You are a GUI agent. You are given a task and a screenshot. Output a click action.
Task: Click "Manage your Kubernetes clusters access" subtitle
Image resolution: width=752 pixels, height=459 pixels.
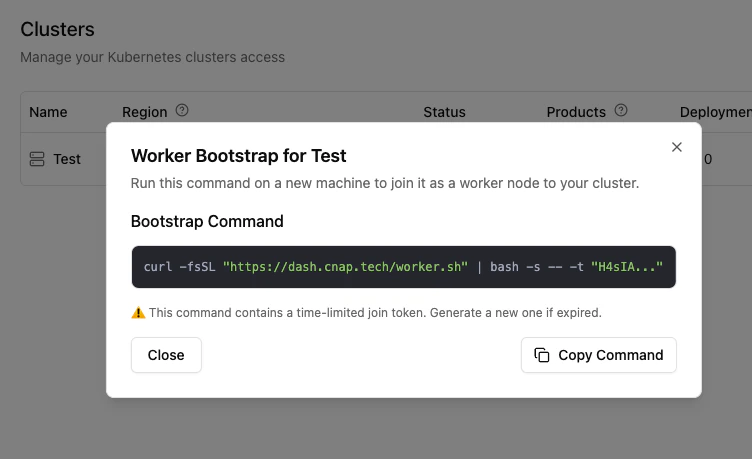click(x=153, y=57)
